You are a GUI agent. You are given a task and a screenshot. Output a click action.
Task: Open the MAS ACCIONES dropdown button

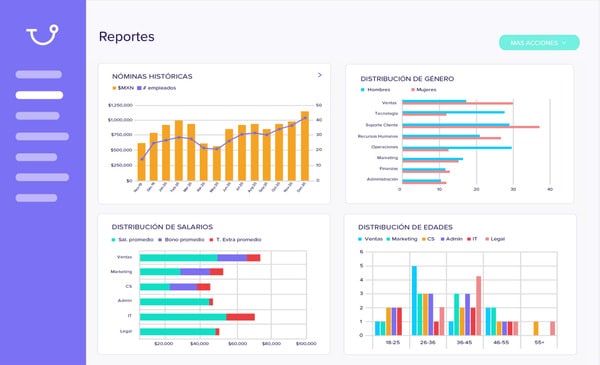[539, 43]
